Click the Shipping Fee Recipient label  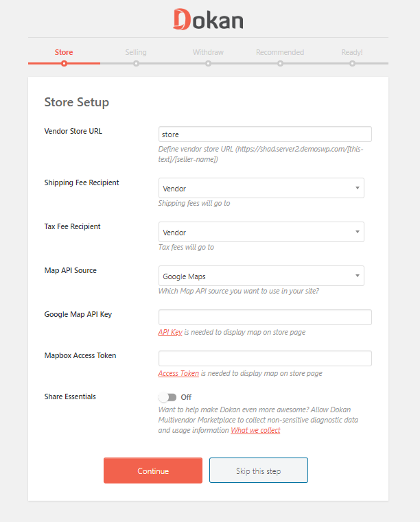(82, 182)
